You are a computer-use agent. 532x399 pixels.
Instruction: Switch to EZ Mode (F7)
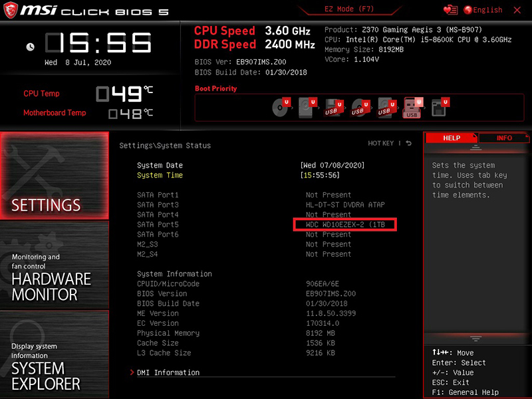[x=349, y=10]
